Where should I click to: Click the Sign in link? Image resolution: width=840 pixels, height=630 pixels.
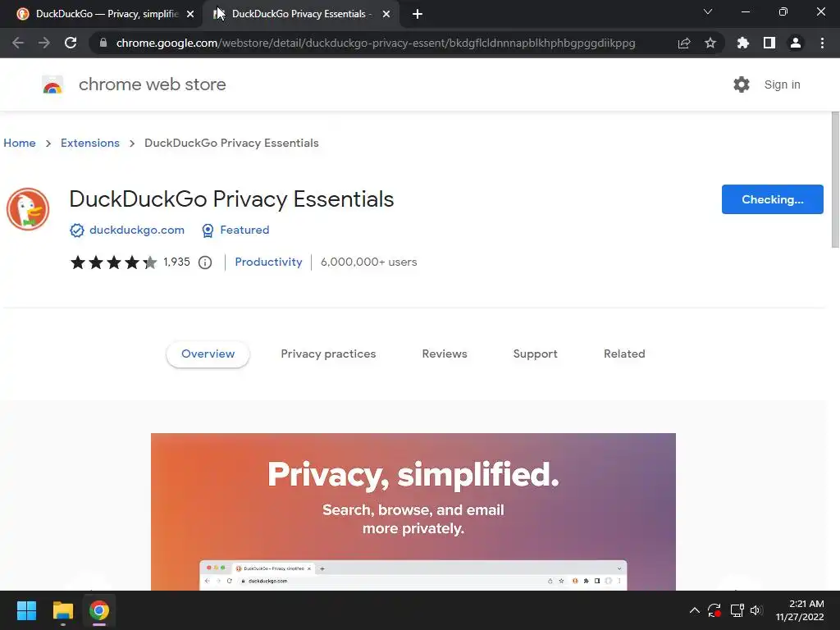click(782, 84)
